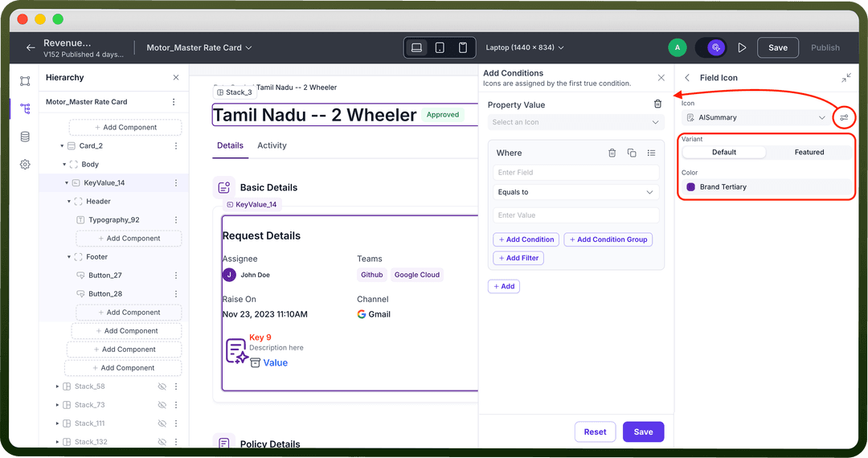This screenshot has height=458, width=868.
Task: Go back from the Field Icon panel
Action: pos(687,77)
